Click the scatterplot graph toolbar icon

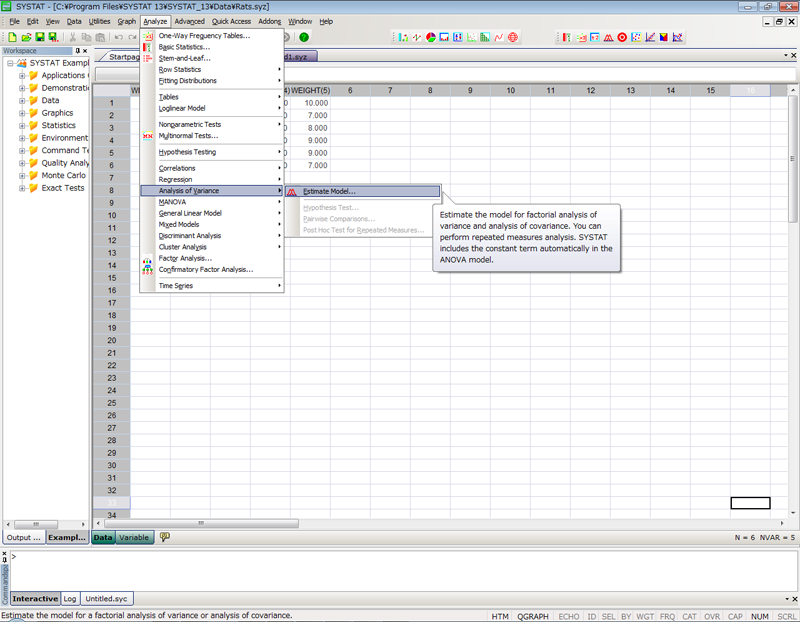[x=471, y=37]
